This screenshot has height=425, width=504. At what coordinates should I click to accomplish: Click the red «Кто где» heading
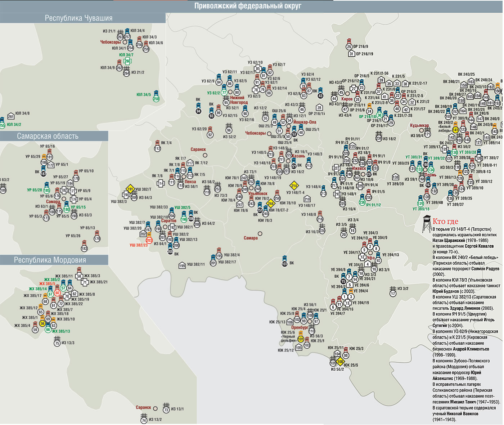click(x=445, y=222)
